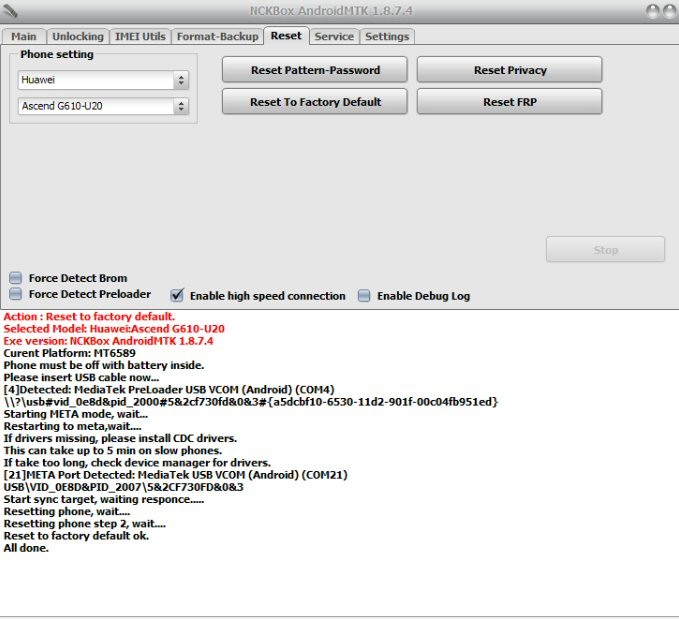Turn on Enable Debug Log
The image size is (679, 619).
(x=364, y=295)
